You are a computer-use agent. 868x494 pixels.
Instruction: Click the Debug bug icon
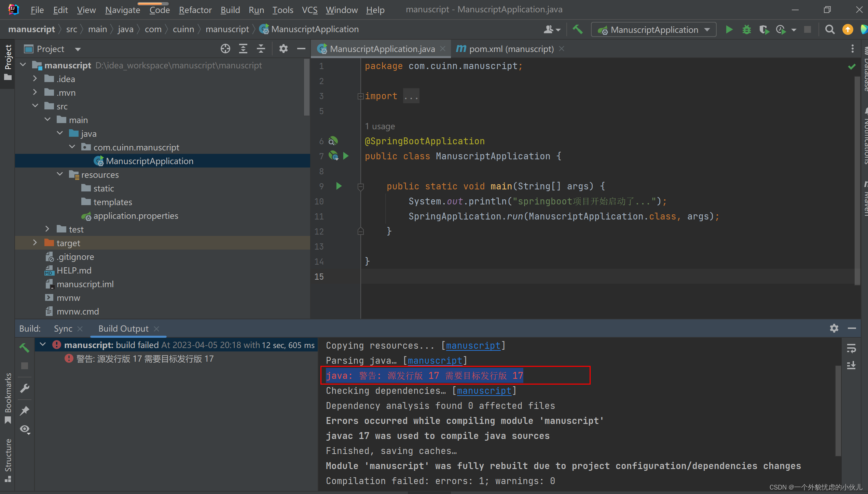tap(746, 30)
